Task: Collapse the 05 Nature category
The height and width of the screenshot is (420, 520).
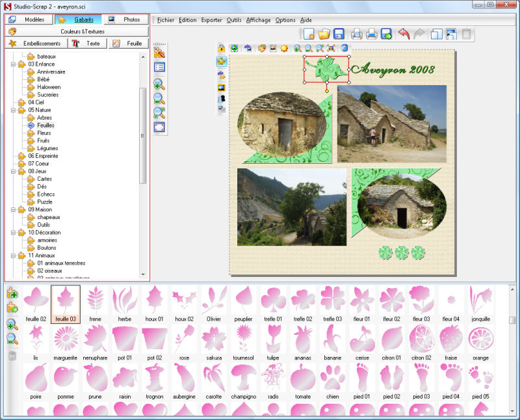Action: pyautogui.click(x=13, y=110)
